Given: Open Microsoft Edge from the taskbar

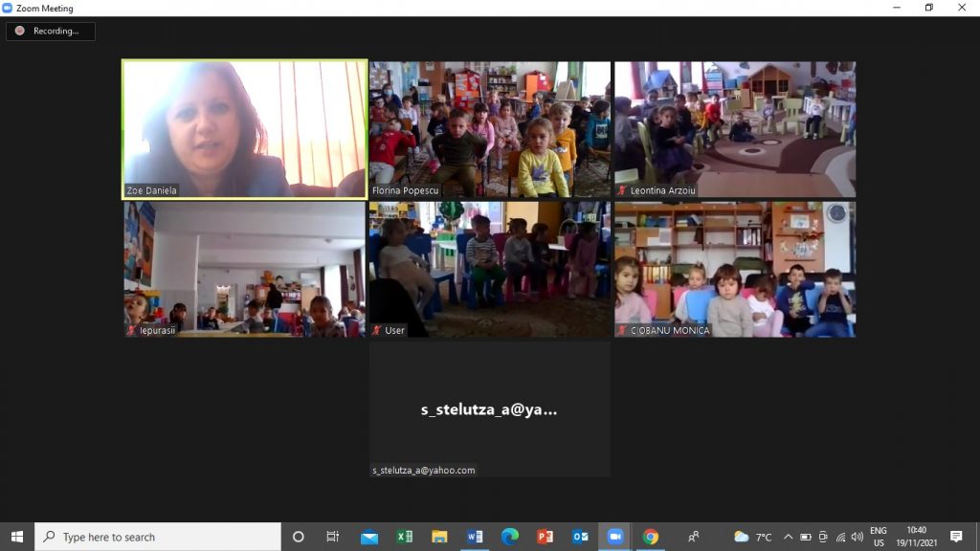Looking at the screenshot, I should [x=510, y=537].
